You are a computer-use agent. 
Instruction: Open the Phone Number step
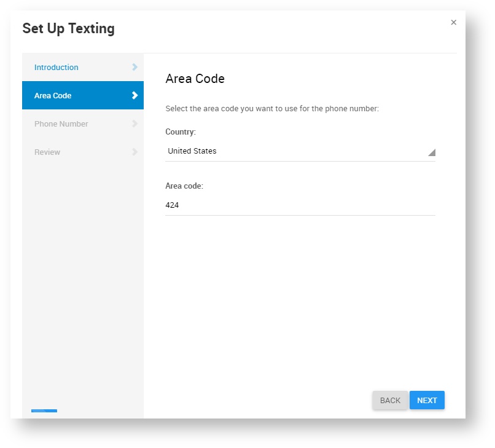(x=61, y=124)
